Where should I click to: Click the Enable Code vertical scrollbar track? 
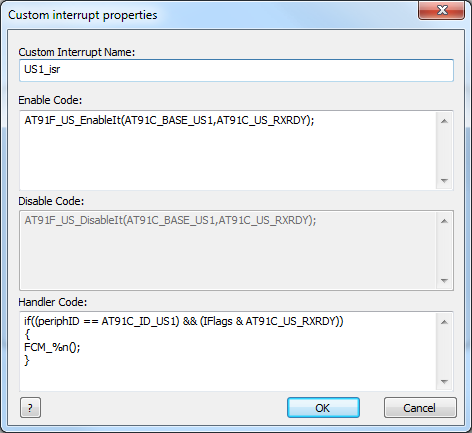pyautogui.click(x=444, y=151)
